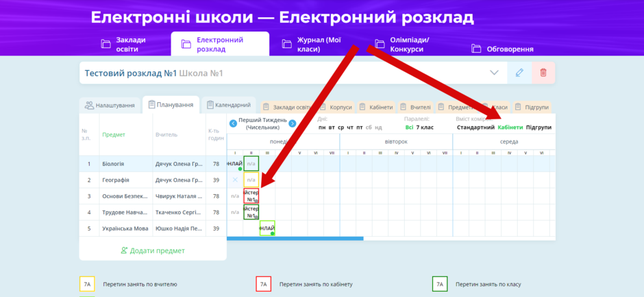Switch to the Календарний tab

pos(229,105)
